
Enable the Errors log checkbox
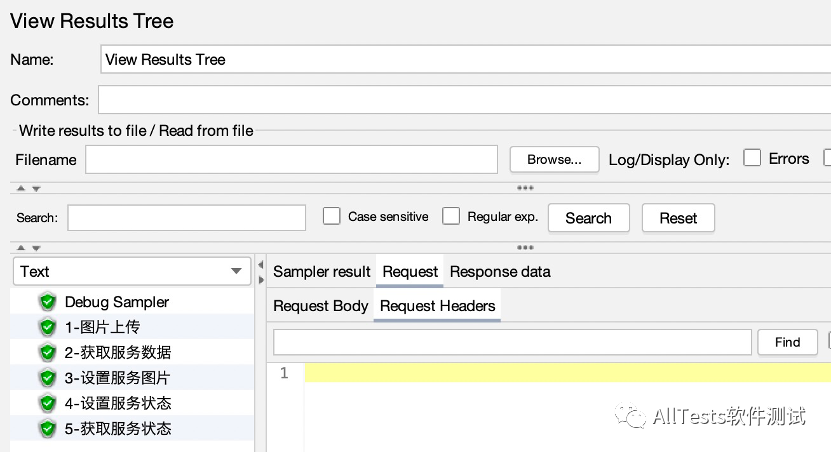click(752, 158)
